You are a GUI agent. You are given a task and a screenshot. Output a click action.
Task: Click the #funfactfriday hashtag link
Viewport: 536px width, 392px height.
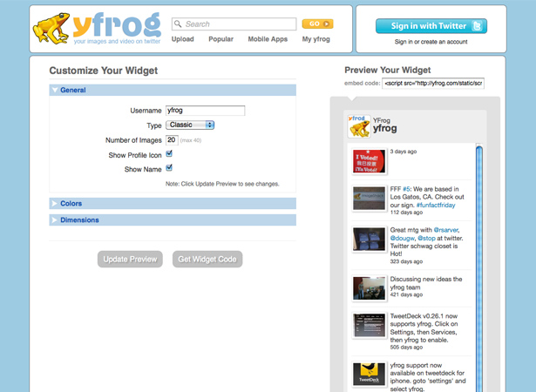click(x=436, y=205)
